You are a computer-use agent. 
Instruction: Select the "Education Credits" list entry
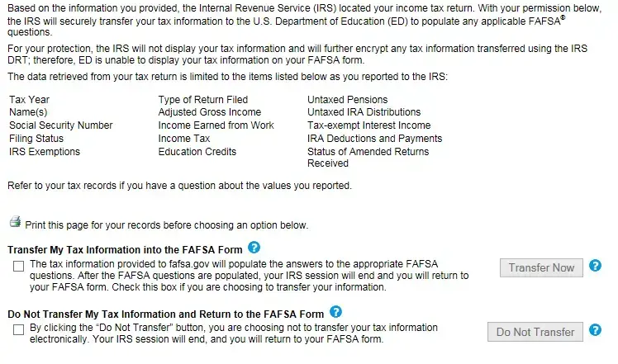[197, 152]
